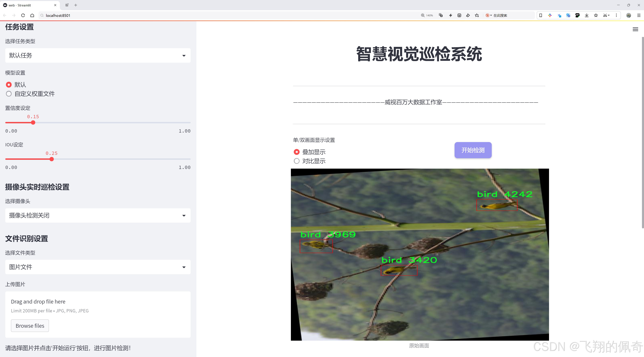This screenshot has width=644, height=357.
Task: Close the web · Streamlit tab
Action: click(x=55, y=5)
